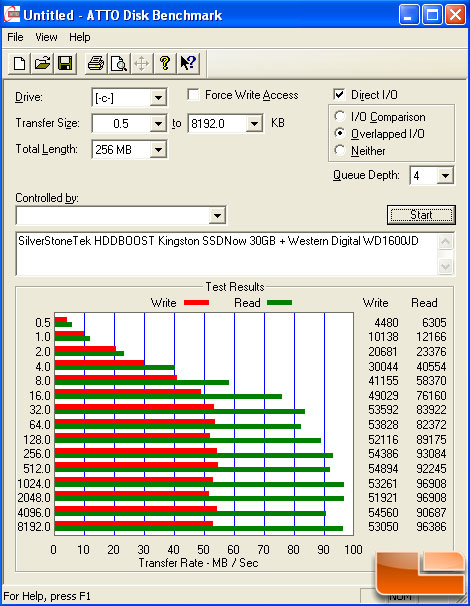470x606 pixels.
Task: Click the Save floppy disk icon
Action: click(65, 63)
